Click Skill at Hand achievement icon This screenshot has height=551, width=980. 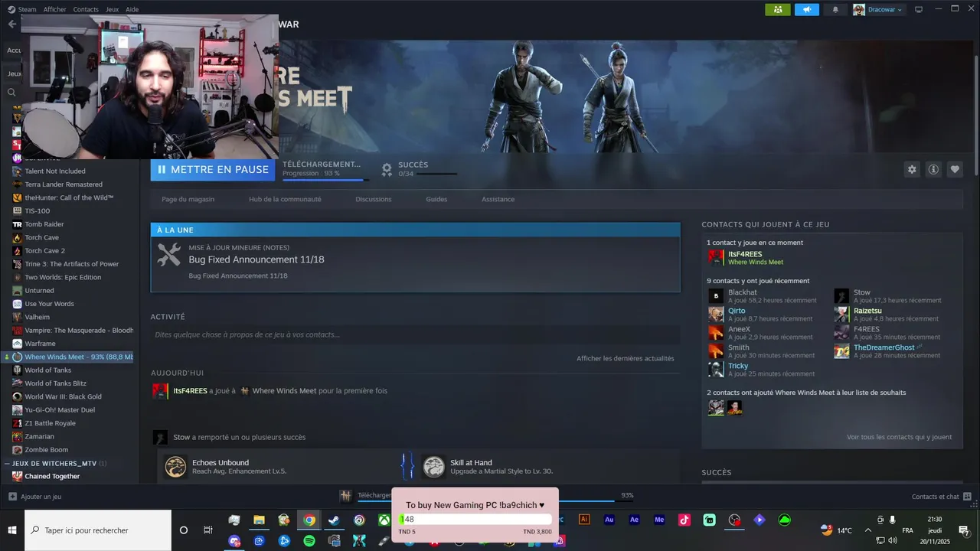pos(433,466)
